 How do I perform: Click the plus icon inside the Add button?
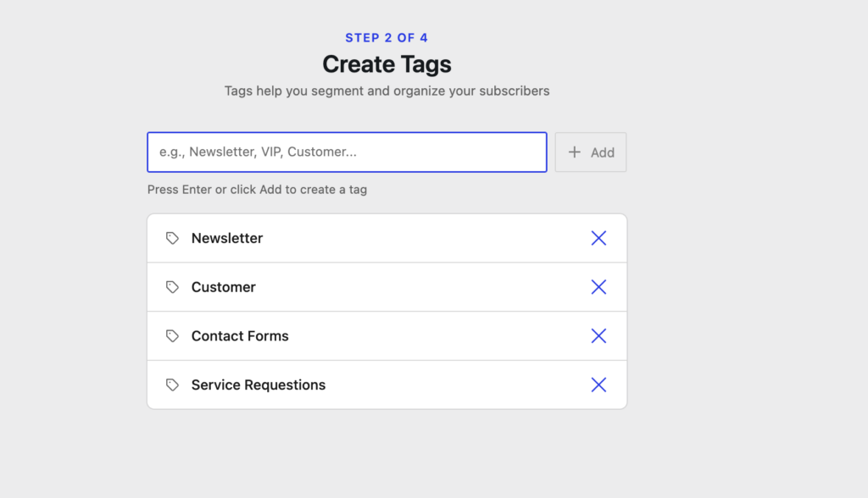(x=575, y=152)
